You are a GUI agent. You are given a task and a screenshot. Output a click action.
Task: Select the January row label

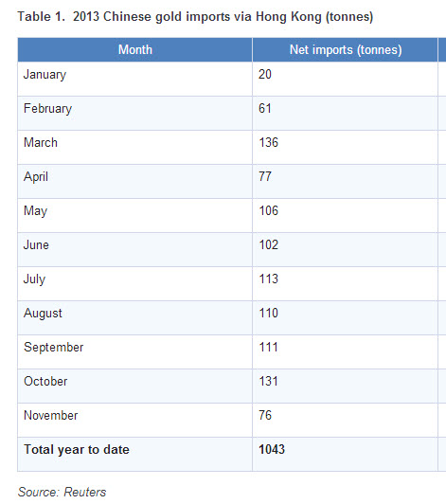point(45,75)
